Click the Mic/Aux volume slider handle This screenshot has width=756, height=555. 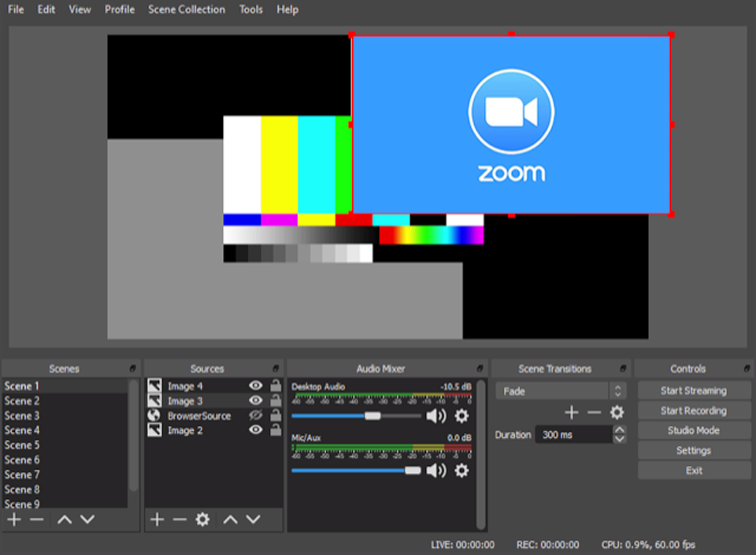[x=413, y=470]
